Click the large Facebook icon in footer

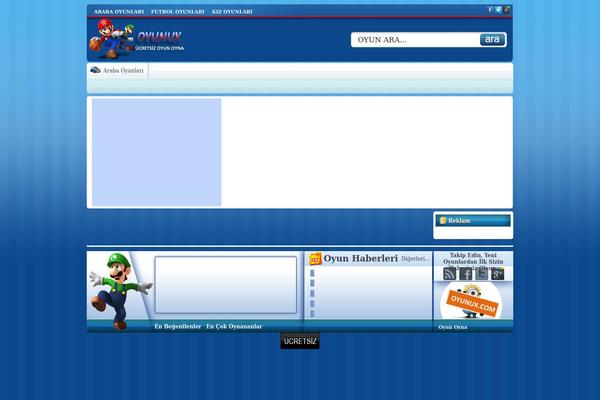click(465, 274)
